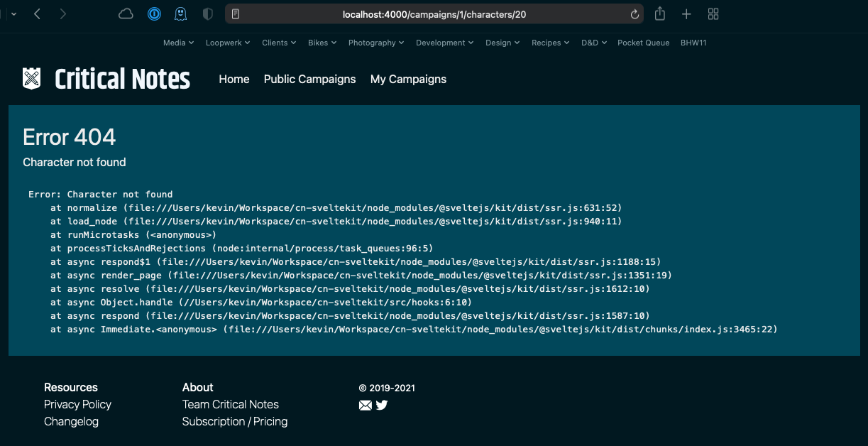
Task: Open the 1Password extension icon
Action: (154, 14)
